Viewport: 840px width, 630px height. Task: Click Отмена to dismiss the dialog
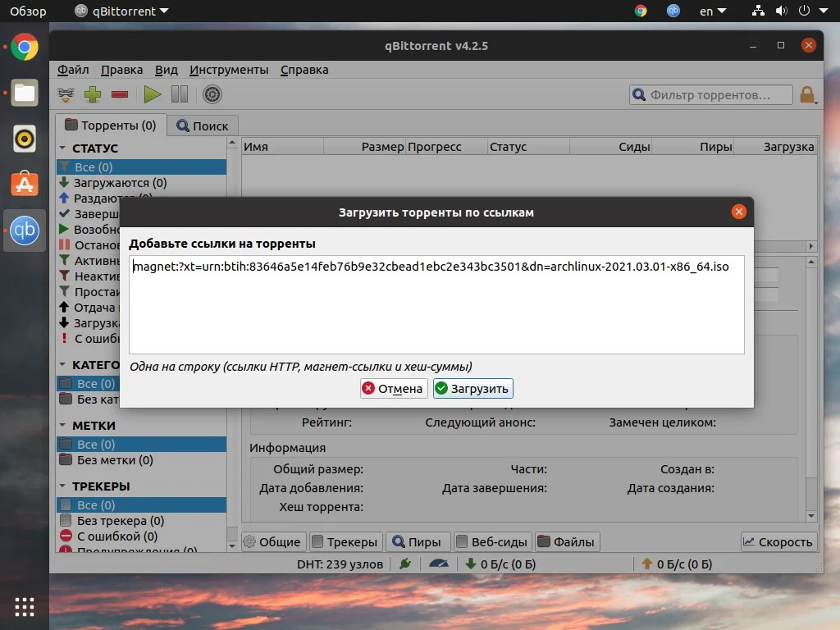393,388
